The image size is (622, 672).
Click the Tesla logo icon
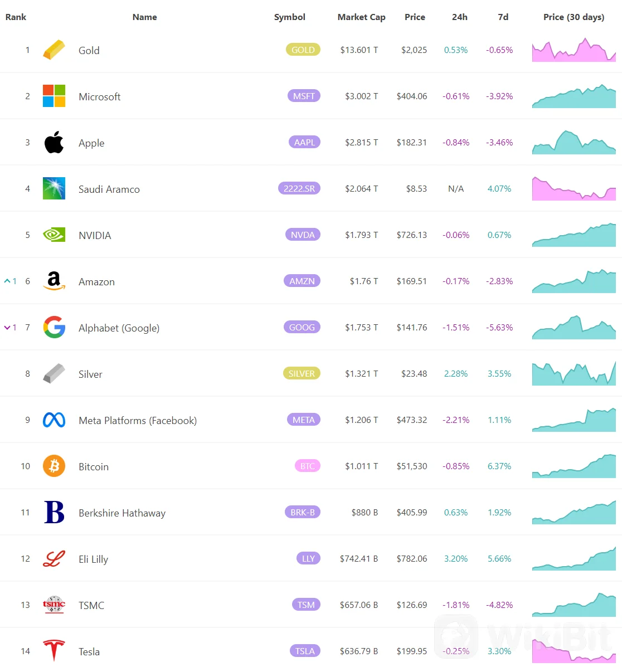(x=54, y=650)
